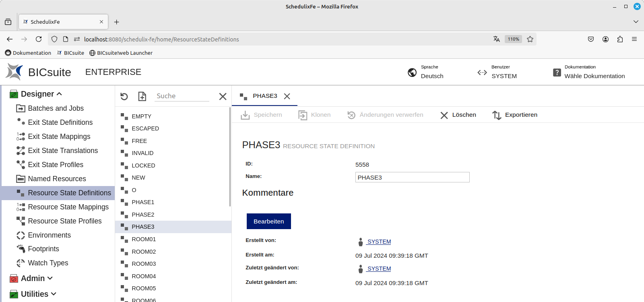The height and width of the screenshot is (302, 644).
Task: Open Exit State Definitions in sidebar
Action: tap(60, 122)
